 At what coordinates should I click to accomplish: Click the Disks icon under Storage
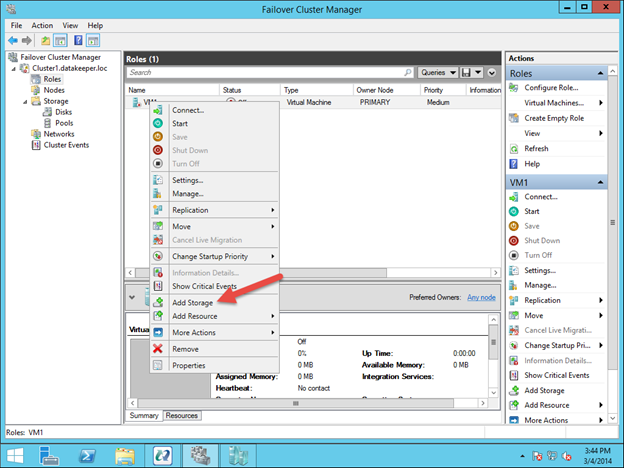tap(47, 112)
